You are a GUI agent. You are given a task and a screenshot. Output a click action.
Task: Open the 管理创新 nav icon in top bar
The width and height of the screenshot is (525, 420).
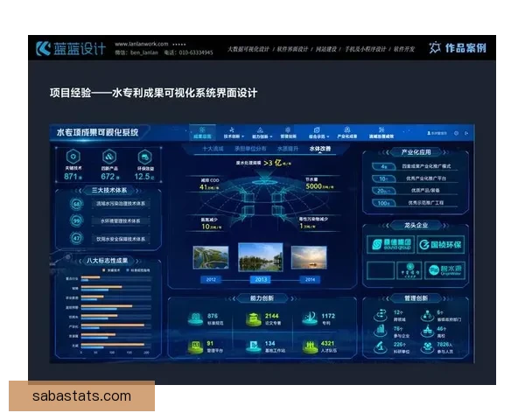click(x=288, y=130)
